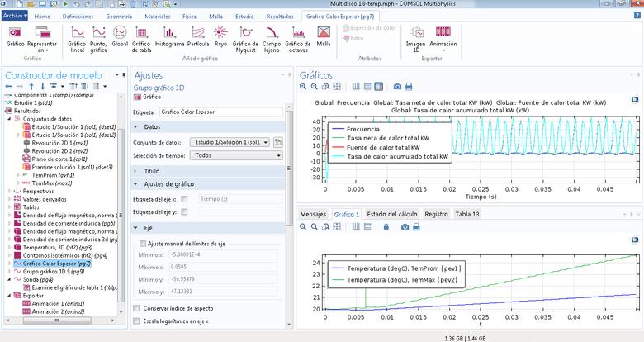This screenshot has height=342, width=644.
Task: Click the Rayo plot icon
Action: click(220, 36)
